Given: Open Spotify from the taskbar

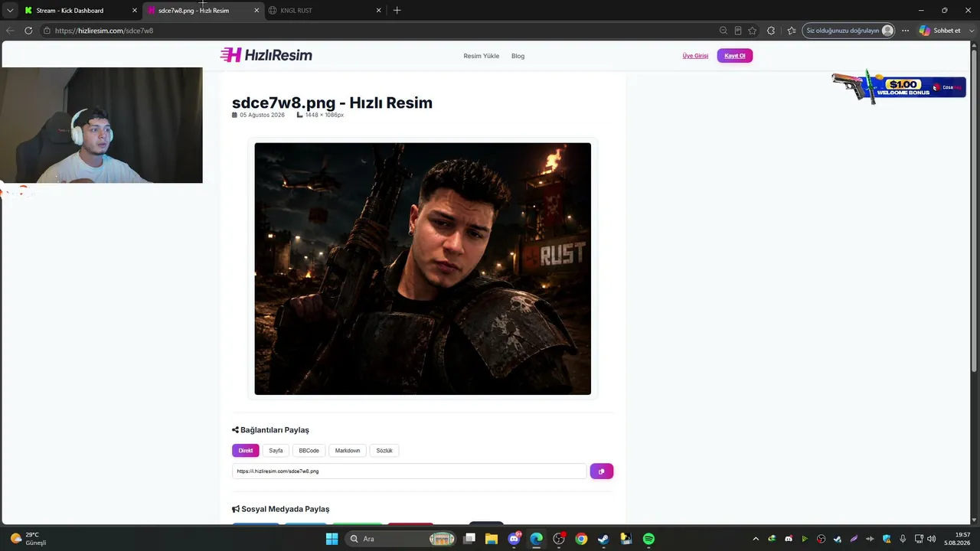Looking at the screenshot, I should coord(648,539).
